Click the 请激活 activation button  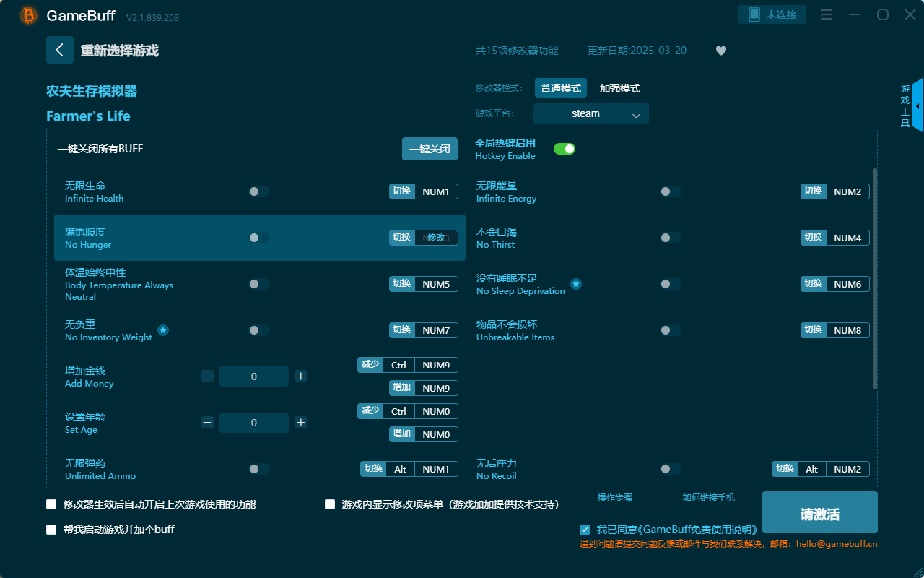click(819, 512)
